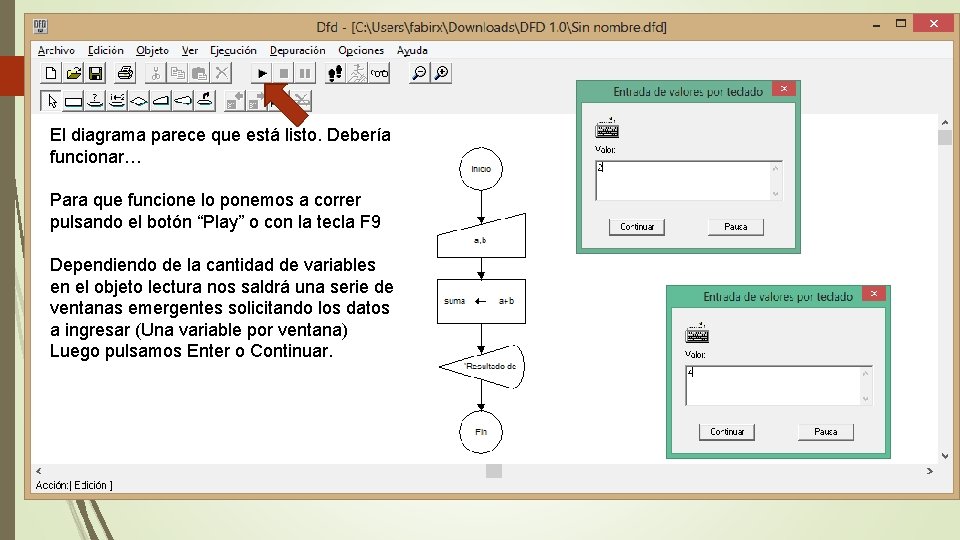Click down arrow in upper Valor field scrollbar
This screenshot has width=960, height=540.
coord(776,193)
